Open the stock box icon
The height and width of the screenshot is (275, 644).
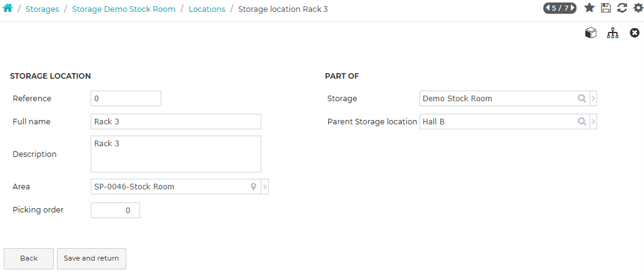coord(591,33)
